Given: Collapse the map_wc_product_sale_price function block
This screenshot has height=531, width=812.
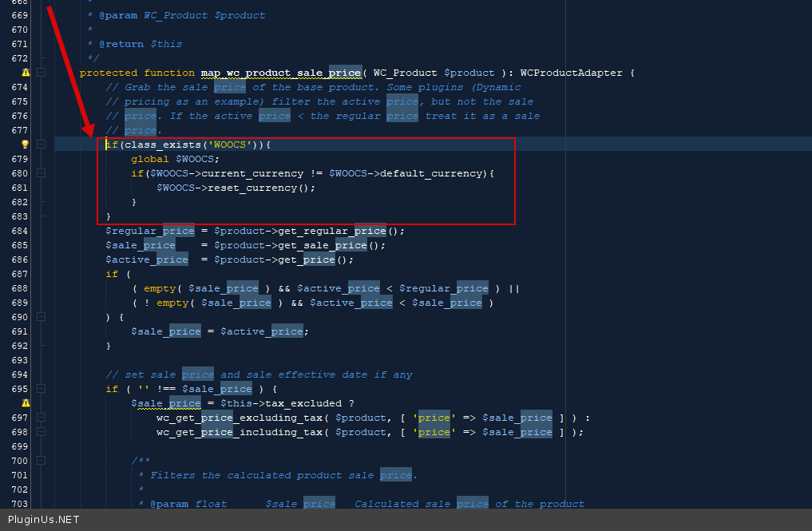Looking at the screenshot, I should [41, 73].
